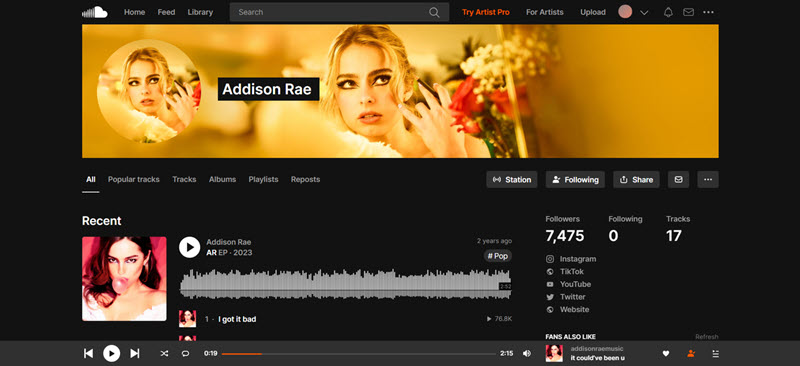
Task: Toggle shuffle mode in the player
Action: pos(164,353)
